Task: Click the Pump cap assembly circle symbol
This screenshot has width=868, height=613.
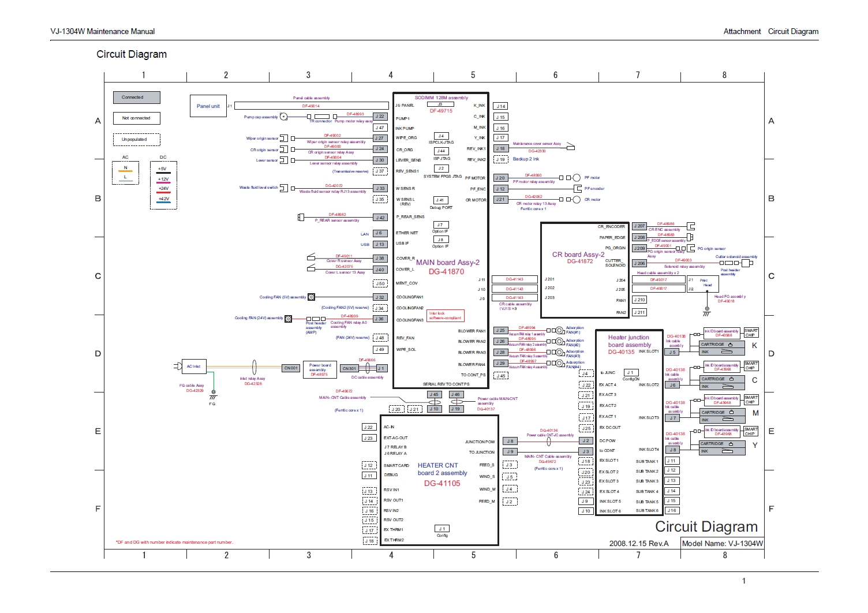Action: click(x=283, y=117)
